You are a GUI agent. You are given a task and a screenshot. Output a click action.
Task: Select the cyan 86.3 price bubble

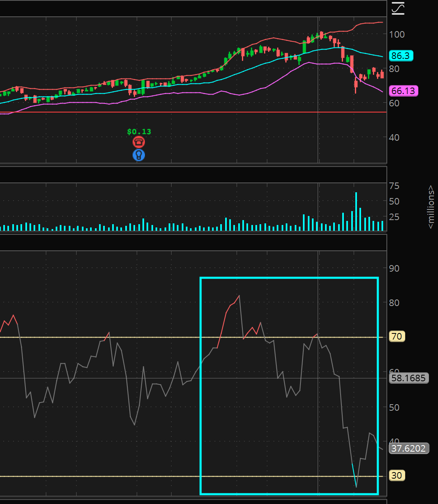click(402, 56)
